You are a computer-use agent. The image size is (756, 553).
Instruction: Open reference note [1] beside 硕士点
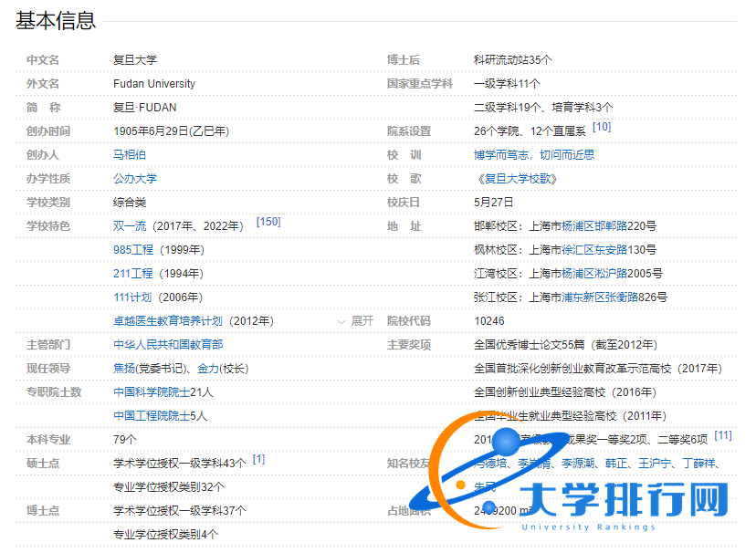[259, 459]
